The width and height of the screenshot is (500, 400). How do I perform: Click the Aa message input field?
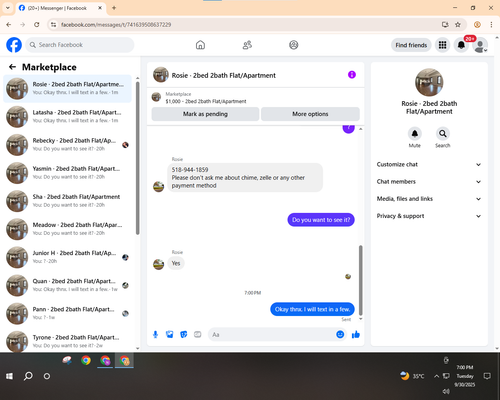point(272,334)
